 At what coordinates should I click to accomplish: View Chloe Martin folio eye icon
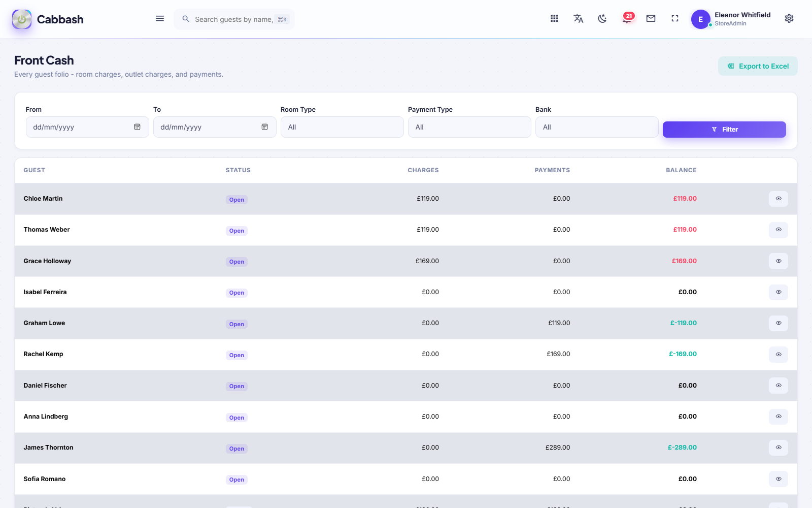point(779,199)
